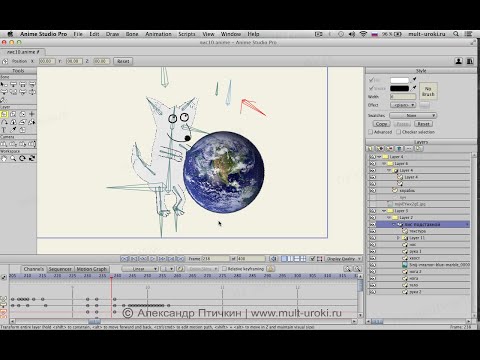The height and width of the screenshot is (360, 480).
Task: Click the Reset button beside position fields
Action: (x=123, y=61)
